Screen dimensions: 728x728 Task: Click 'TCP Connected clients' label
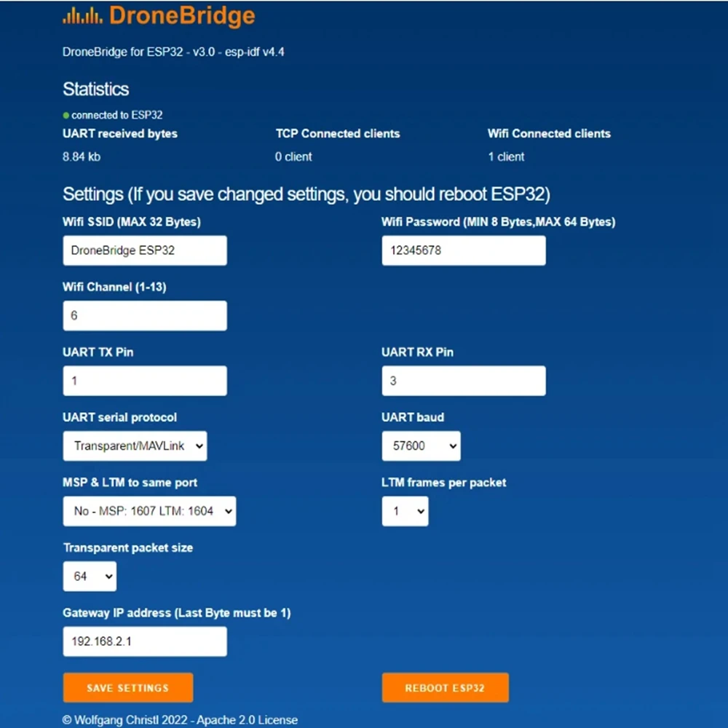[x=338, y=134]
